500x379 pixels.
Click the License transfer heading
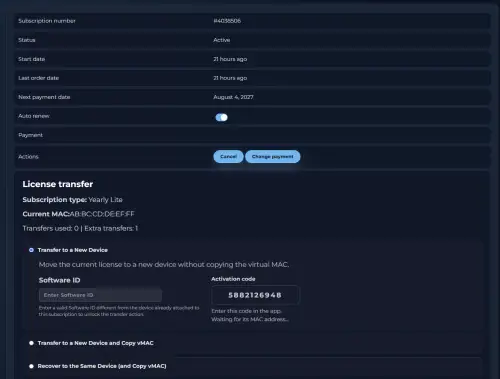click(x=58, y=184)
